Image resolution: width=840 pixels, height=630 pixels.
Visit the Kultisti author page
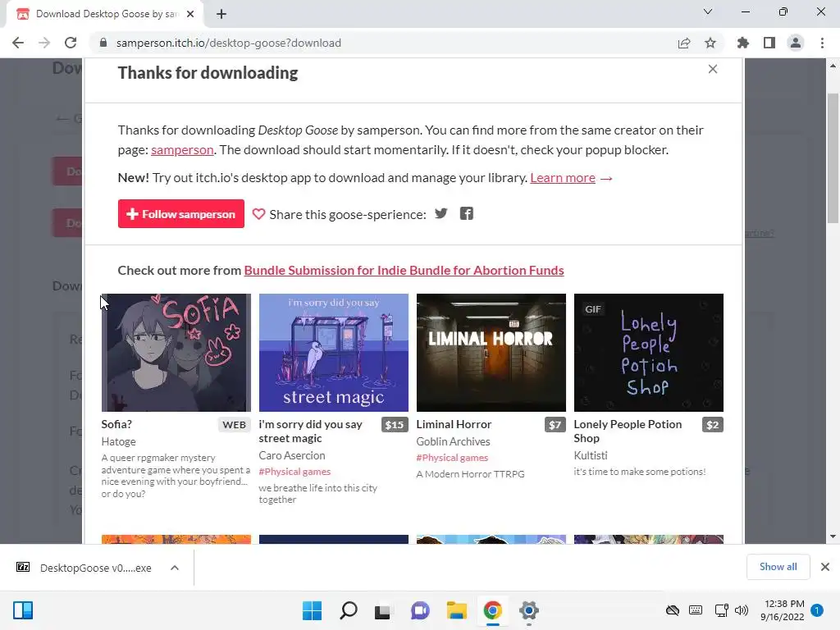click(x=591, y=455)
